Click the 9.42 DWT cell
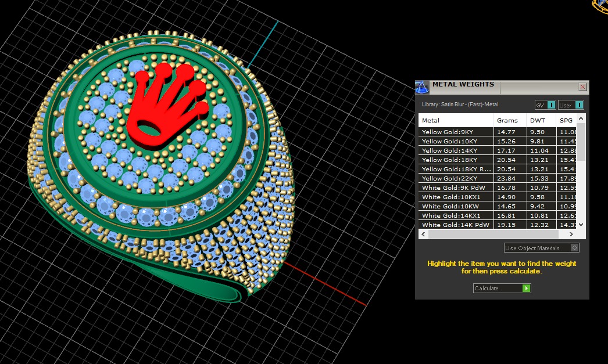 [x=541, y=207]
